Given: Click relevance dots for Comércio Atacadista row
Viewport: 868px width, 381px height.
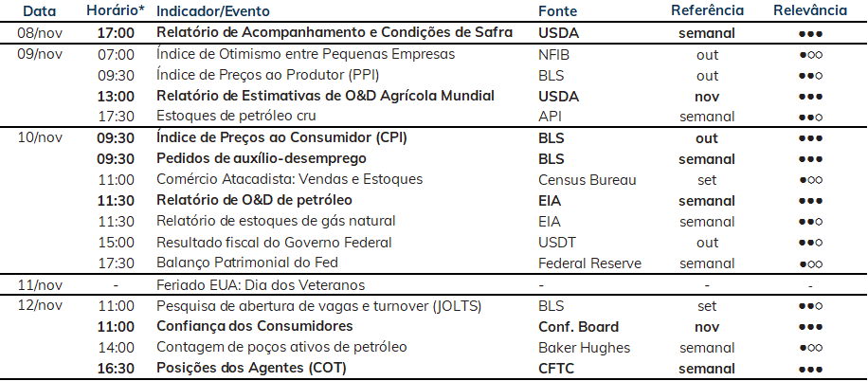Looking at the screenshot, I should 810,180.
